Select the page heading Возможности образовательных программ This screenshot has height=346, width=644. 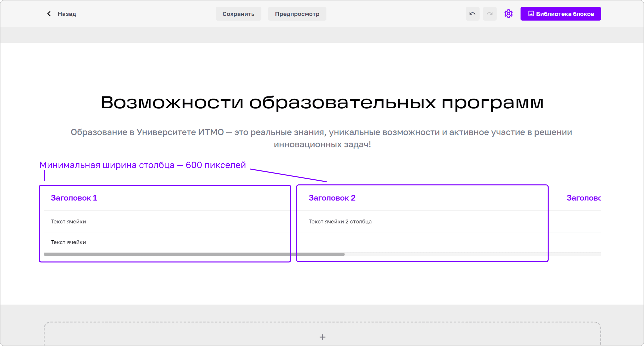click(x=322, y=103)
